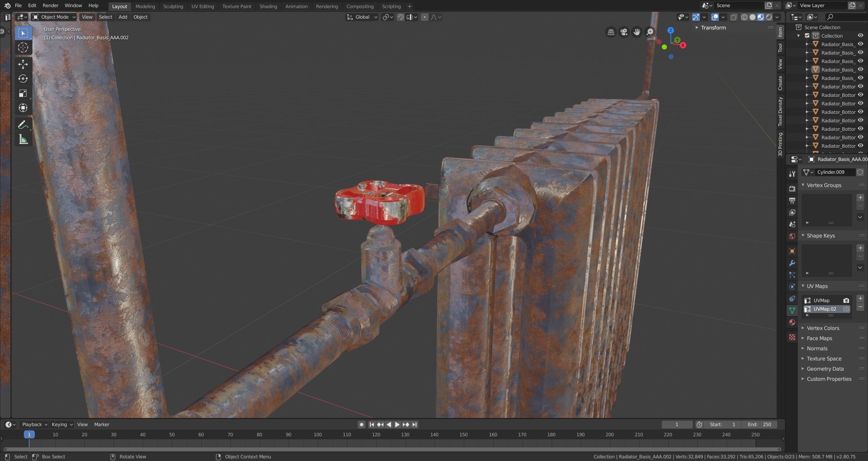Open the World properties tab
Image resolution: width=868 pixels, height=461 pixels.
pos(792,236)
